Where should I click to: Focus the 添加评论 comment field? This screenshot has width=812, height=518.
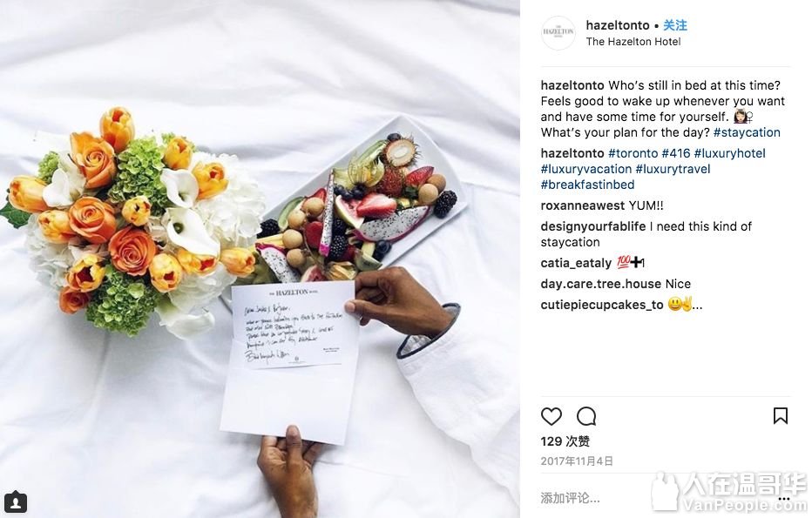653,498
